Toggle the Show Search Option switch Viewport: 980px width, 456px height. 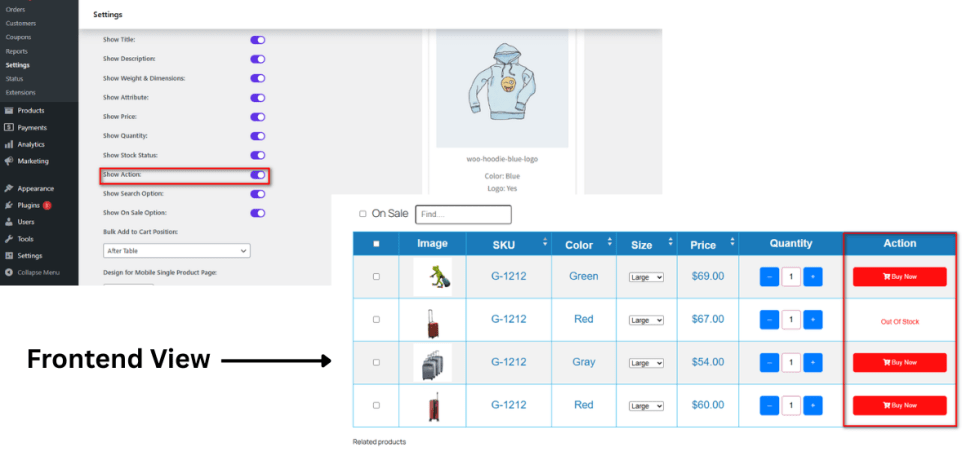258,194
